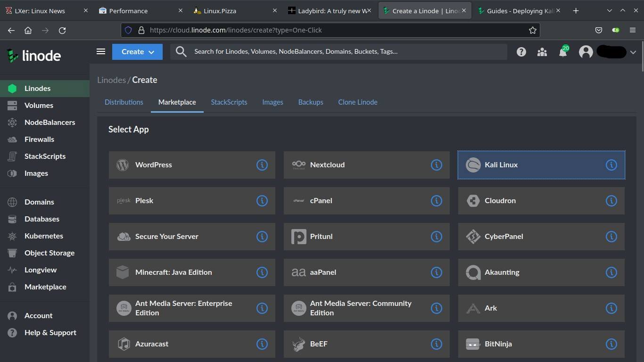Image resolution: width=644 pixels, height=362 pixels.
Task: Open the Images tab
Action: pos(273,102)
